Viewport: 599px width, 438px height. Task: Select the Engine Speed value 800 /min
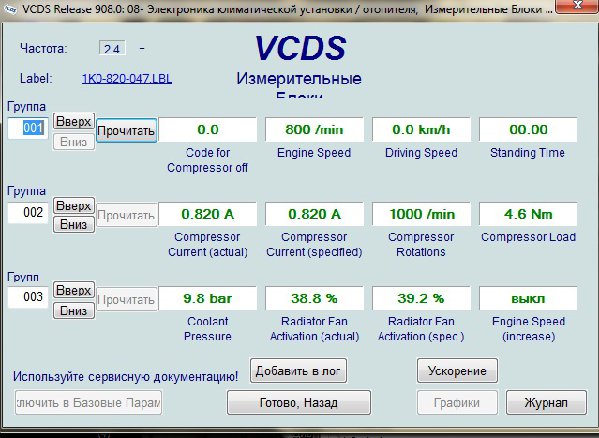point(314,130)
